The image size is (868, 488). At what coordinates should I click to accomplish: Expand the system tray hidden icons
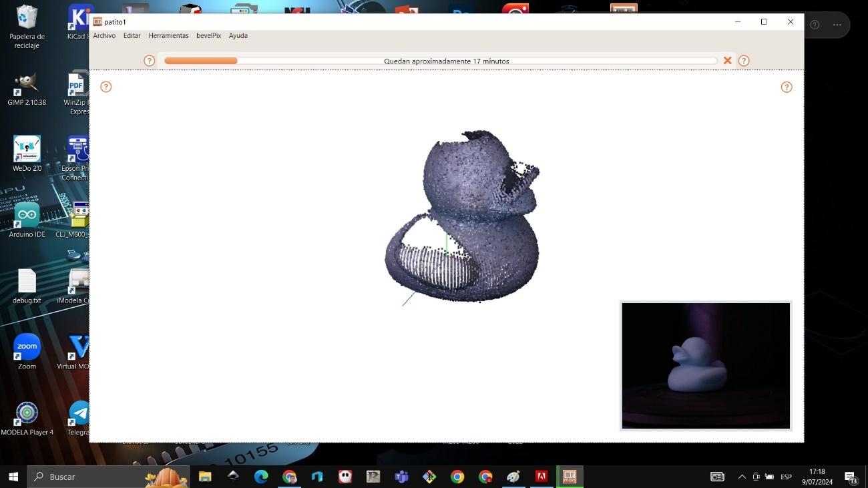click(x=742, y=477)
